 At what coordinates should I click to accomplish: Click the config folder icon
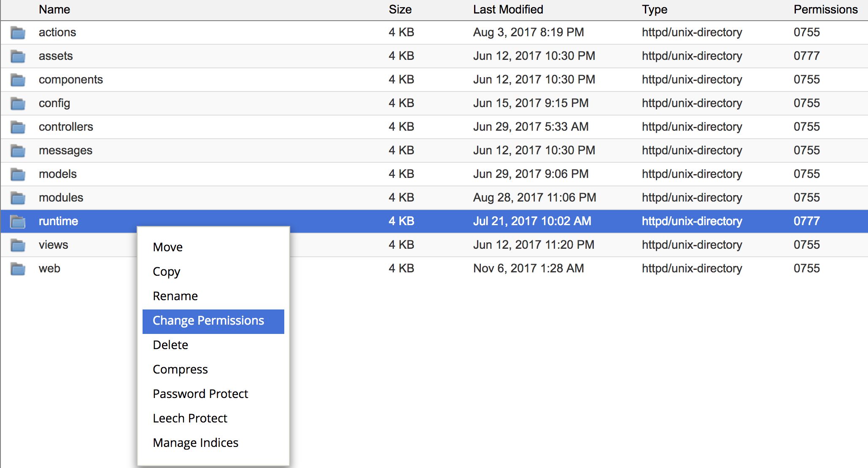tap(18, 103)
